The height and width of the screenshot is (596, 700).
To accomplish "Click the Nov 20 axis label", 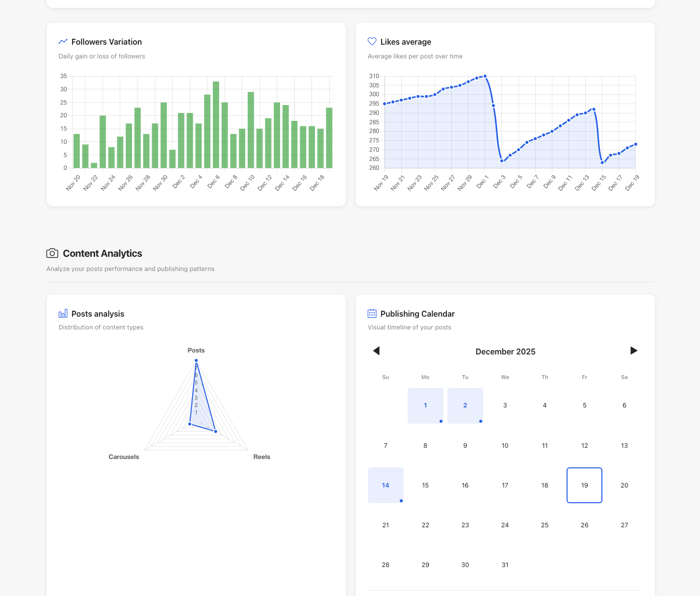I will click(x=73, y=182).
